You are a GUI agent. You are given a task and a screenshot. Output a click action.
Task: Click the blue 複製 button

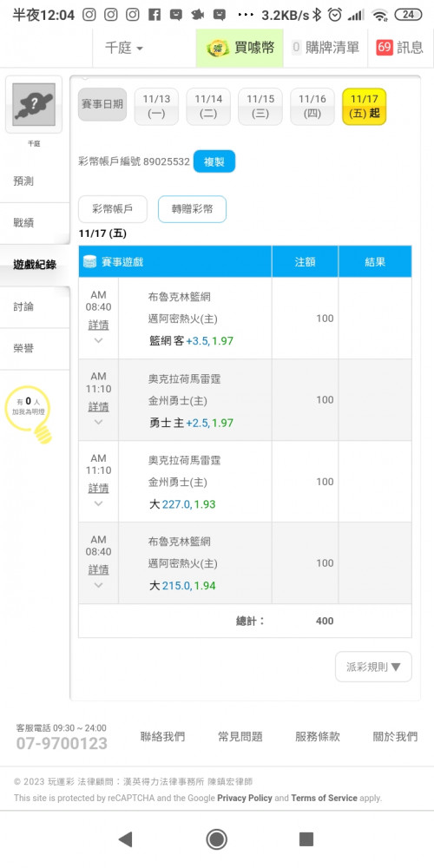pos(214,161)
